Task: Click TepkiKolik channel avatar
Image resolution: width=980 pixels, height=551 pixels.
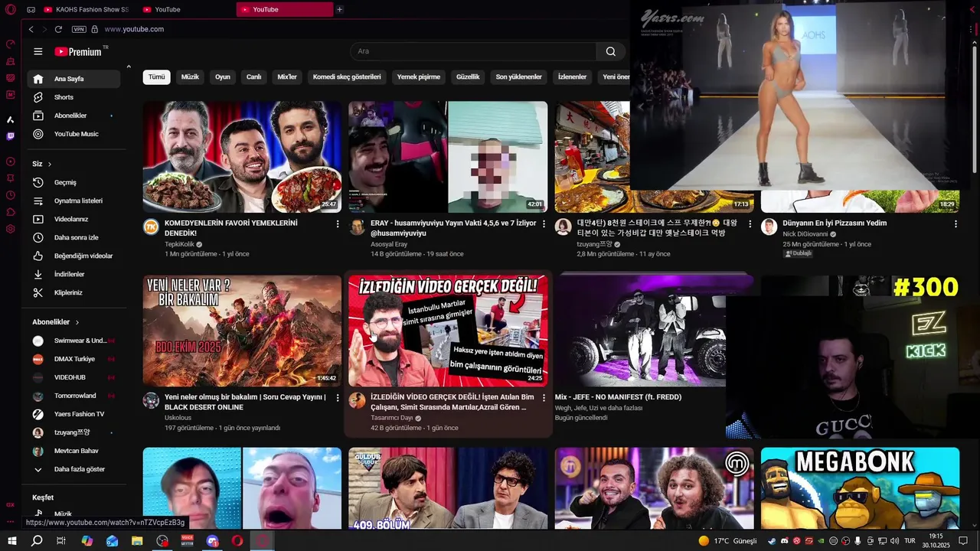Action: [x=151, y=227]
